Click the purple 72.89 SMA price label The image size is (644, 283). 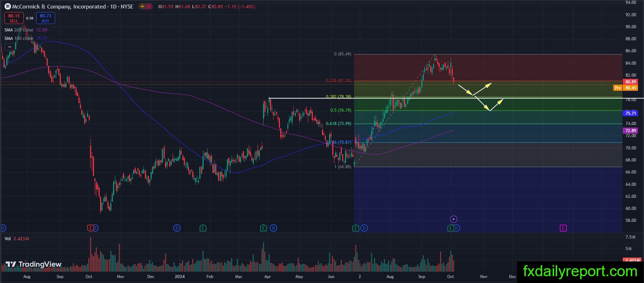pos(631,131)
